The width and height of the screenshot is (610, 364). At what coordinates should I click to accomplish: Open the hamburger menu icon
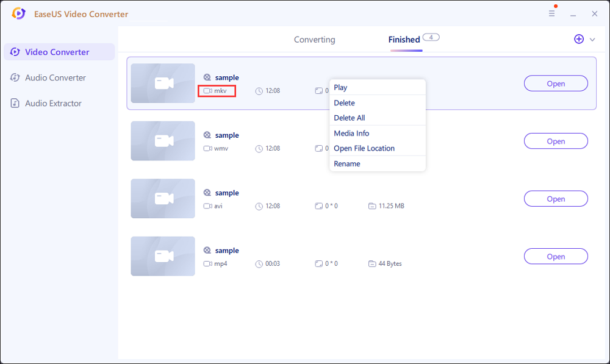[x=551, y=13]
